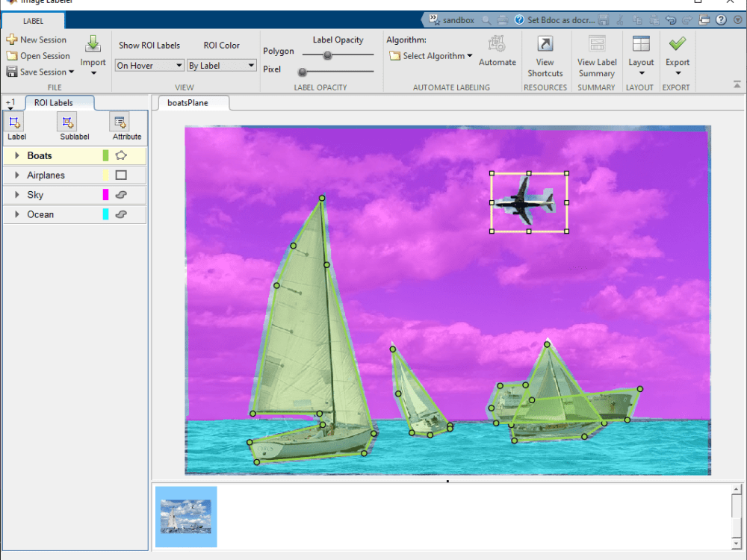Select the ROI Labels panel tab
Viewport: 747px width, 560px height.
[60, 102]
